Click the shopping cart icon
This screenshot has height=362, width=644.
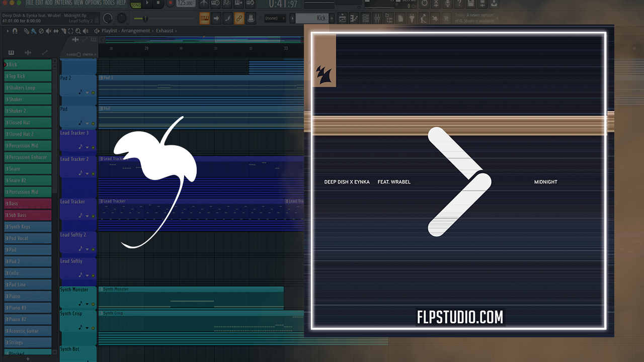(x=446, y=19)
